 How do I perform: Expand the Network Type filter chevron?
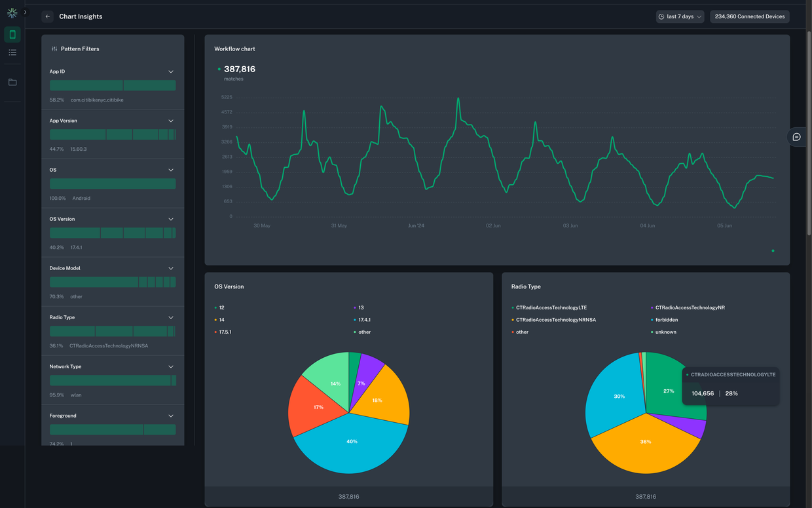(171, 366)
